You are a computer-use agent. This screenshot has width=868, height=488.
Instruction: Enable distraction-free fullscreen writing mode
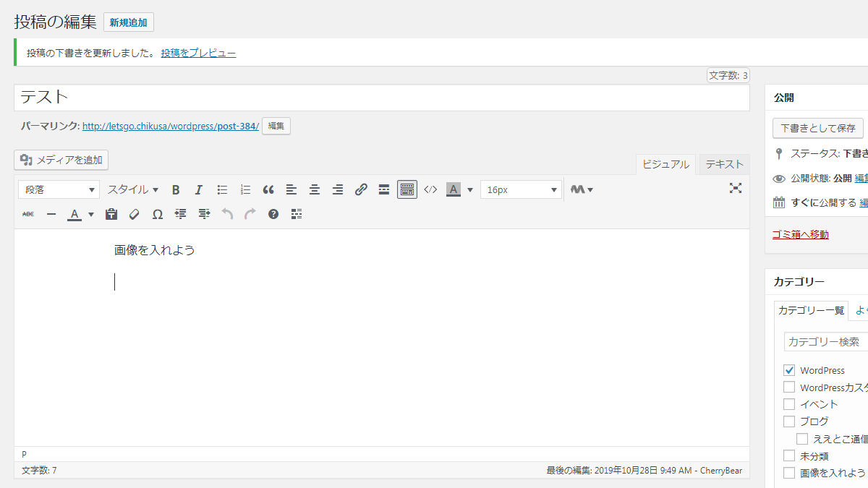pyautogui.click(x=736, y=188)
